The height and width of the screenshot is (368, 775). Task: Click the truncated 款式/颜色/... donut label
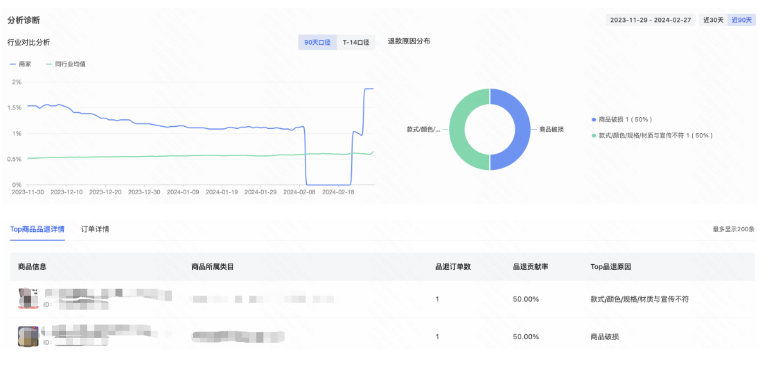[424, 129]
